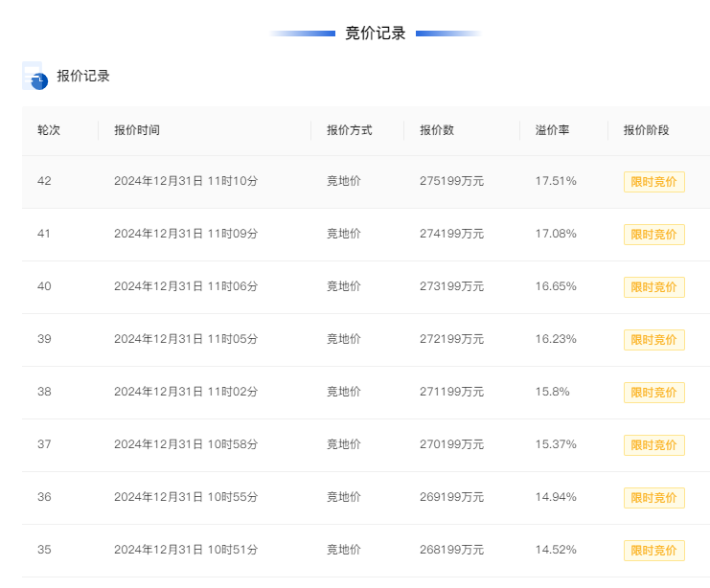The image size is (710, 588).
Task: Click 限时竞价 tag in round 37 row
Action: (653, 445)
